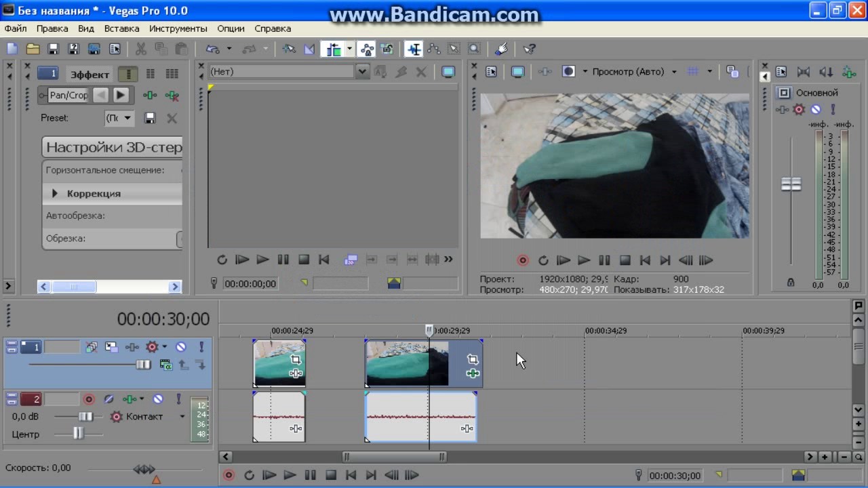
Task: Open a project with the folder icon
Action: (33, 49)
